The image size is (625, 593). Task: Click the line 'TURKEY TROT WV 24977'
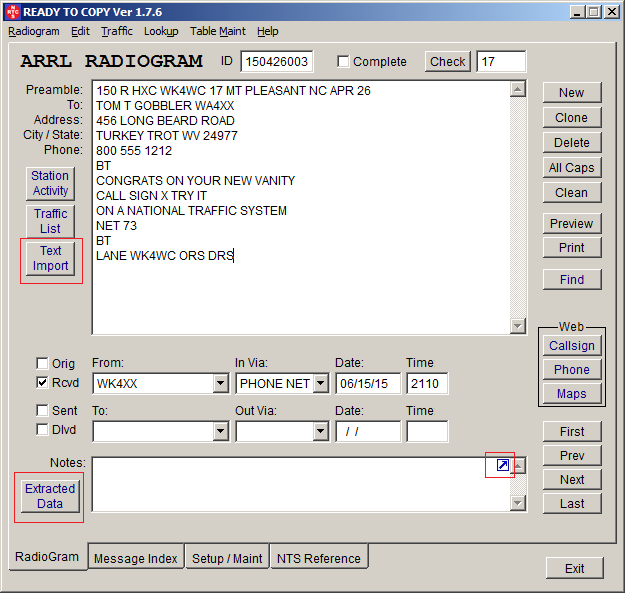[x=167, y=135]
